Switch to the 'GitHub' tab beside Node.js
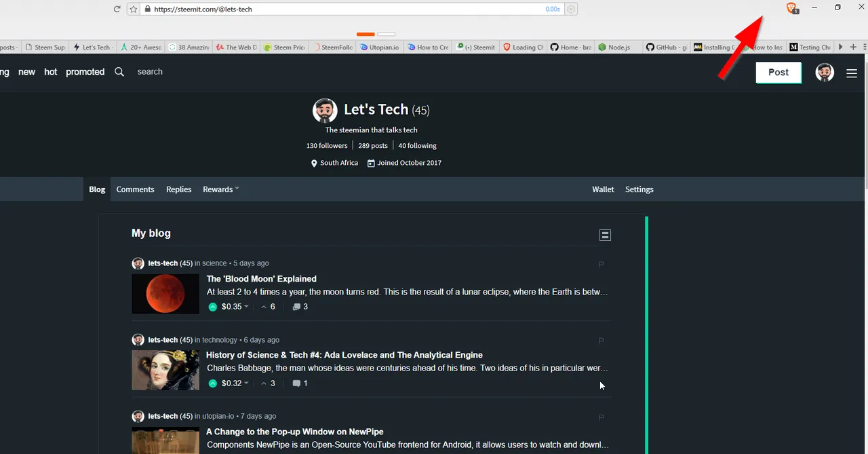 (666, 48)
